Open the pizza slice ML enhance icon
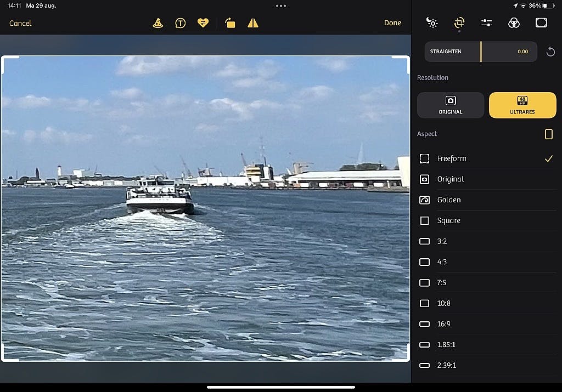Image resolution: width=562 pixels, height=392 pixels. coord(158,23)
